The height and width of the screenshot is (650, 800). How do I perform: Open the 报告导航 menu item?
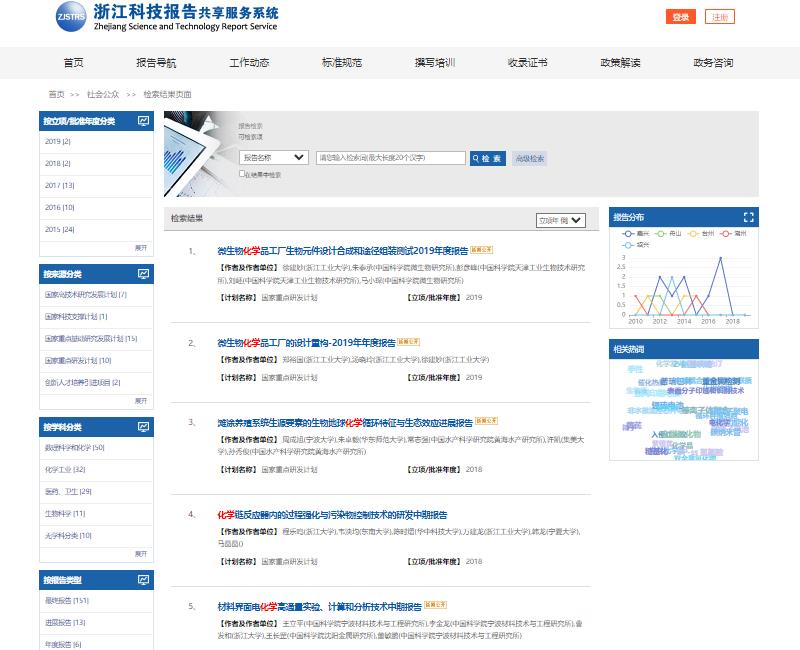pyautogui.click(x=156, y=62)
